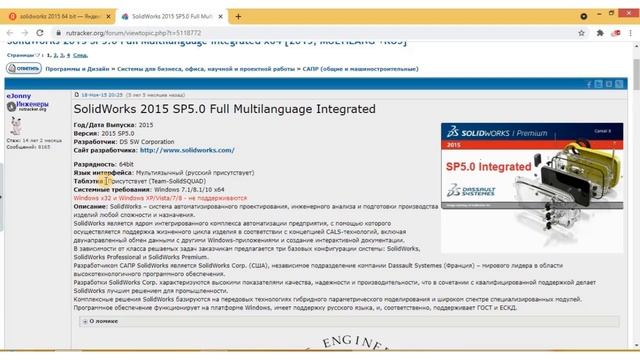Click the Инженеры rutracker.org group badge
Image resolution: width=640 pixels, height=360 pixels.
pos(27,106)
